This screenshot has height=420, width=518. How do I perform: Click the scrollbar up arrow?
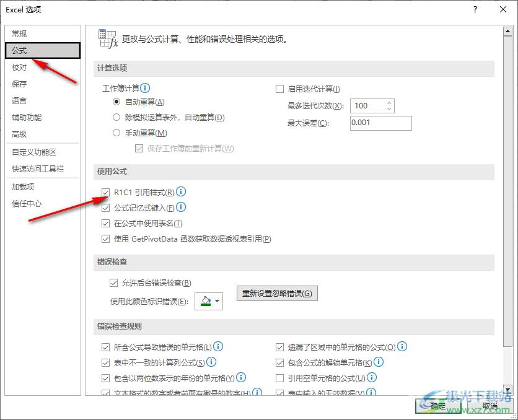[x=507, y=32]
